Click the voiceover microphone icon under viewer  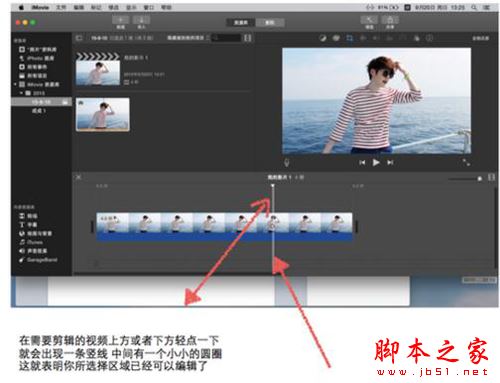286,163
